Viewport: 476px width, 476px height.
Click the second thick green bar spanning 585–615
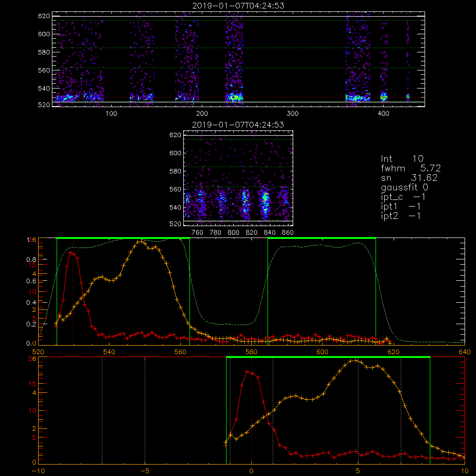[x=322, y=238]
